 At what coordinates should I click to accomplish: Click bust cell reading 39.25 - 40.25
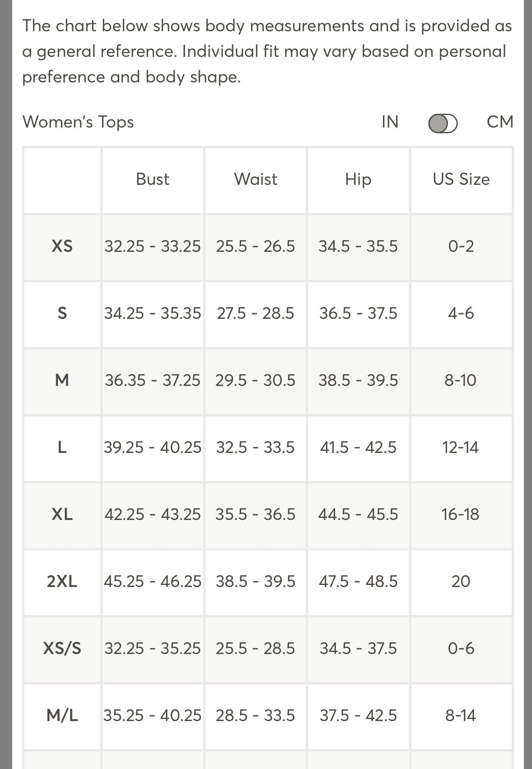point(153,447)
